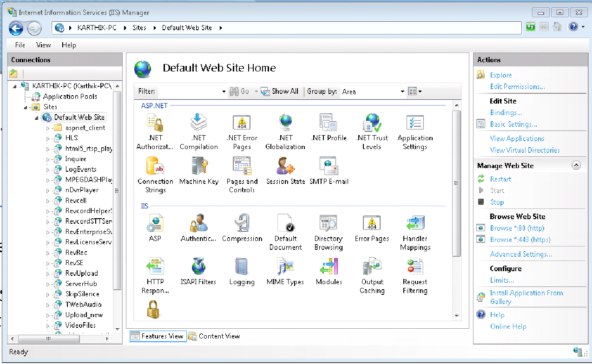Switch to the Content View tab
The image size is (592, 364).
point(214,336)
